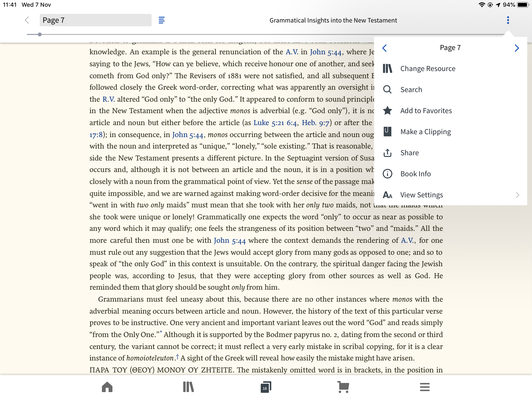Choose Add to Favorites
Screen dimensions: 532x399
[426, 111]
